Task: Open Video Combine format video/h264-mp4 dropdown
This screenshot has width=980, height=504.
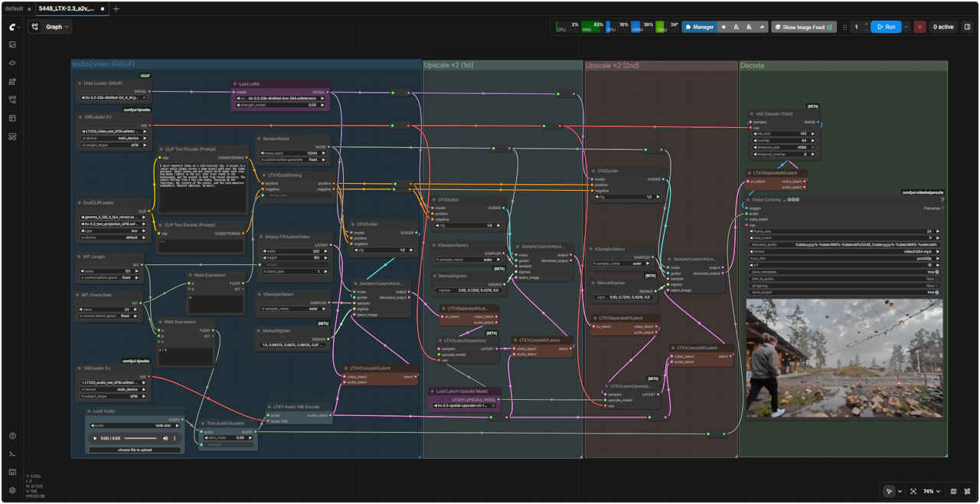Action: point(844,251)
